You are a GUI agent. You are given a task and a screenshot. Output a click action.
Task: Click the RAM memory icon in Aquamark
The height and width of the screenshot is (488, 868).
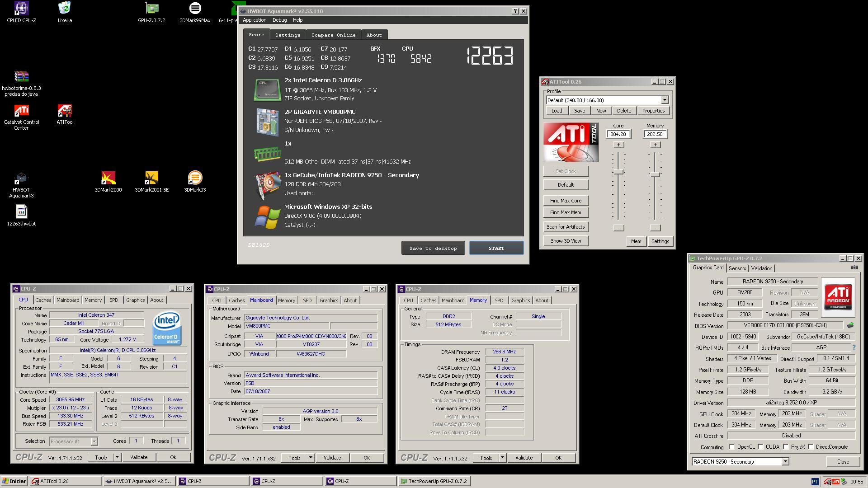[x=267, y=154]
